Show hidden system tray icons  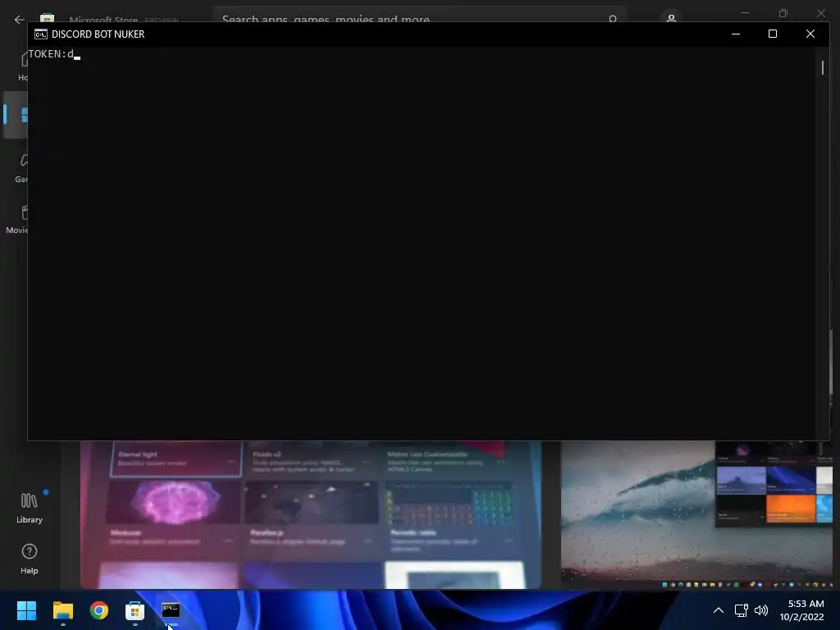click(719, 610)
